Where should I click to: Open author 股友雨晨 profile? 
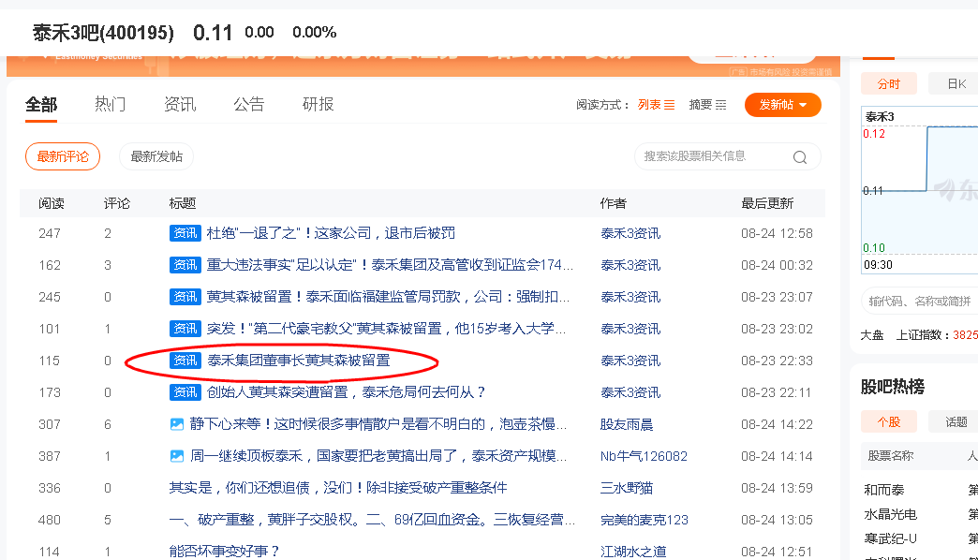pos(627,424)
